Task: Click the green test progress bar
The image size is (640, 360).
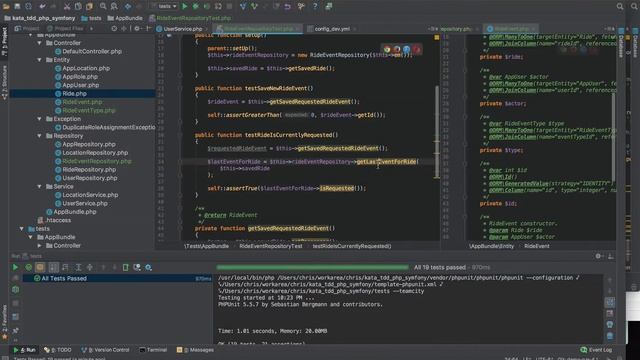Action: pyautogui.click(x=312, y=267)
